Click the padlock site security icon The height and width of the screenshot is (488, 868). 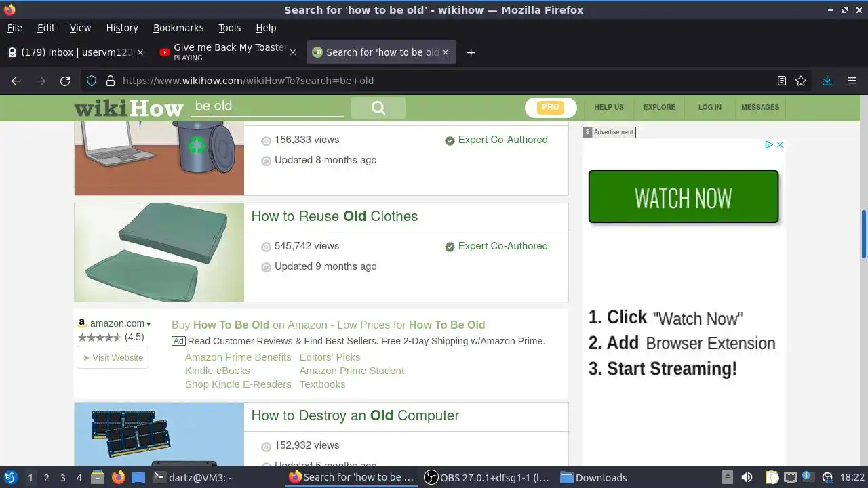coord(111,81)
